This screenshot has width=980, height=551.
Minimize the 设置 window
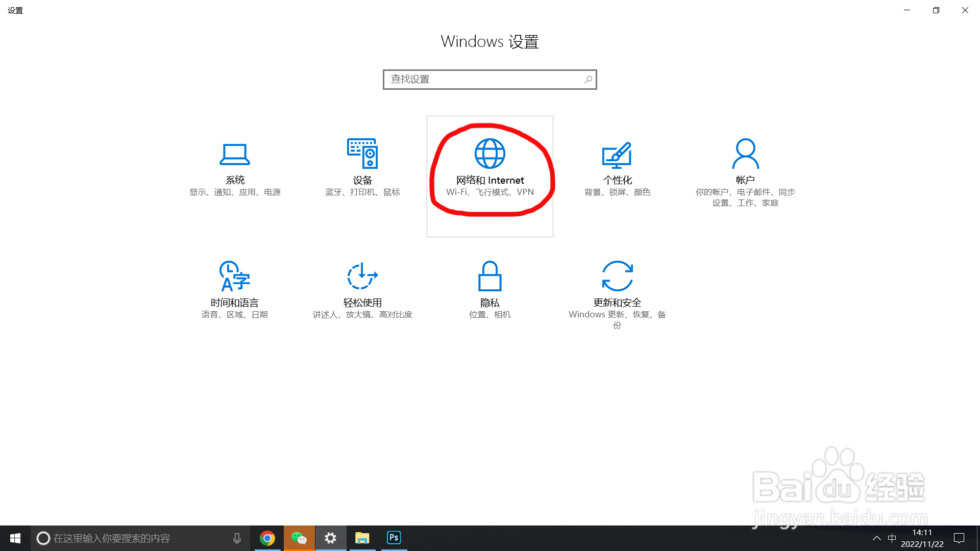907,10
